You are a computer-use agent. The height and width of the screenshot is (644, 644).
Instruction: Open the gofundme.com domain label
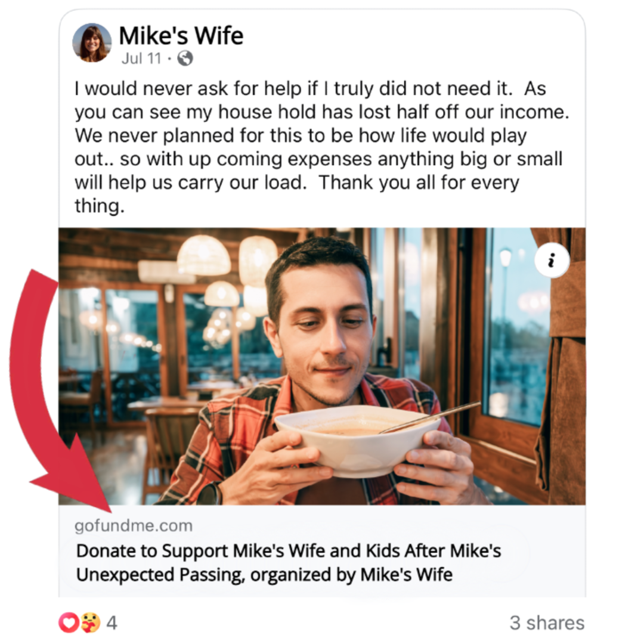coord(134,526)
